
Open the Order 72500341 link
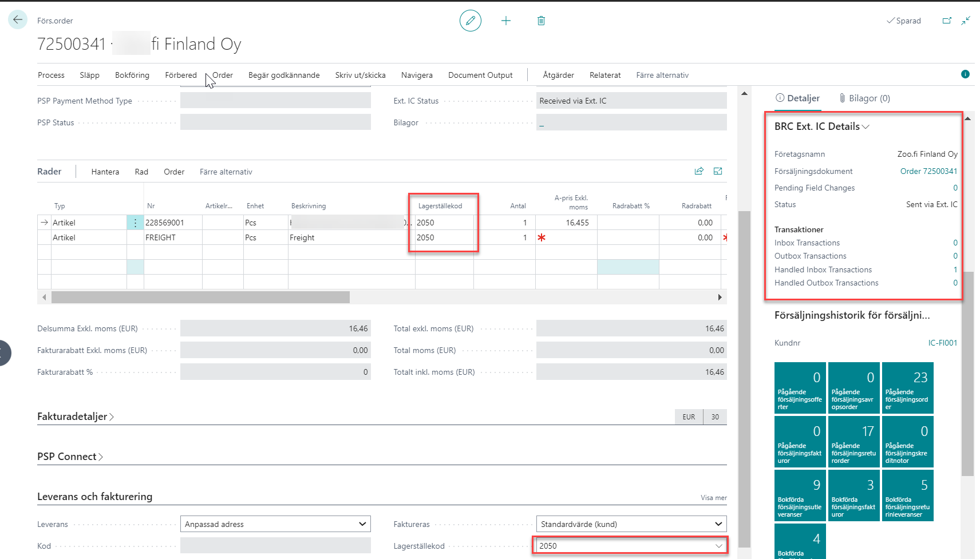(x=928, y=171)
